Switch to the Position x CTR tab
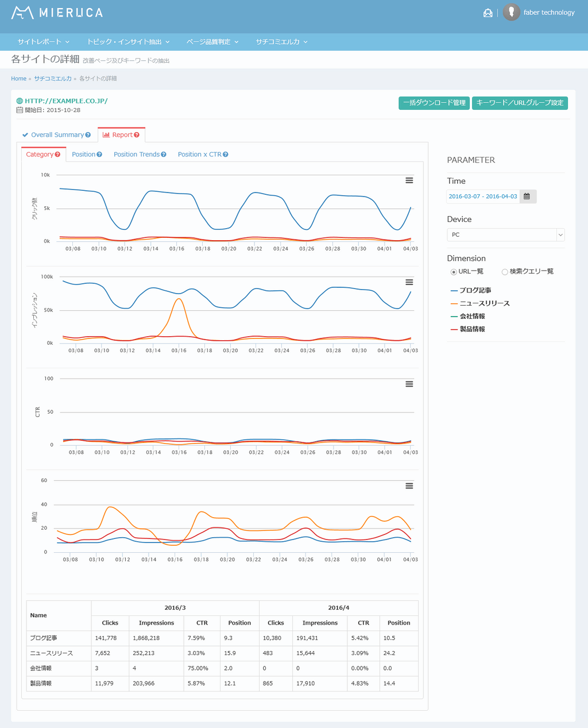The height and width of the screenshot is (728, 588). point(199,155)
